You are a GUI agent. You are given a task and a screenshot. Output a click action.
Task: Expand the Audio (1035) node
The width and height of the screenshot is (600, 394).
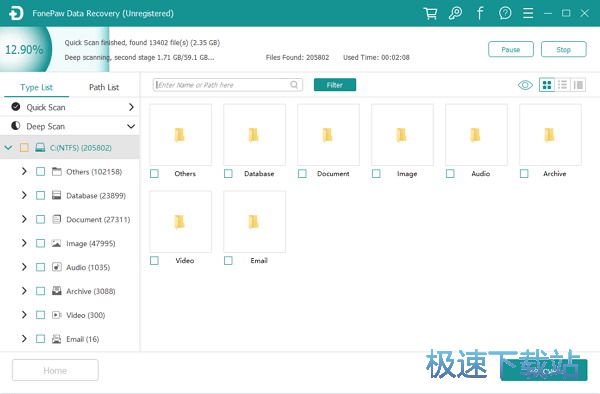24,267
